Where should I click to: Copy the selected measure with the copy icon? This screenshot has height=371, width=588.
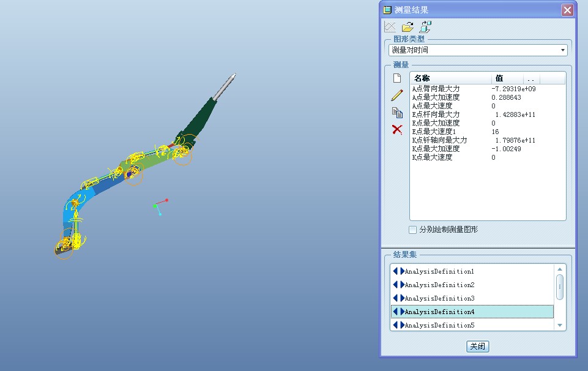tap(397, 113)
